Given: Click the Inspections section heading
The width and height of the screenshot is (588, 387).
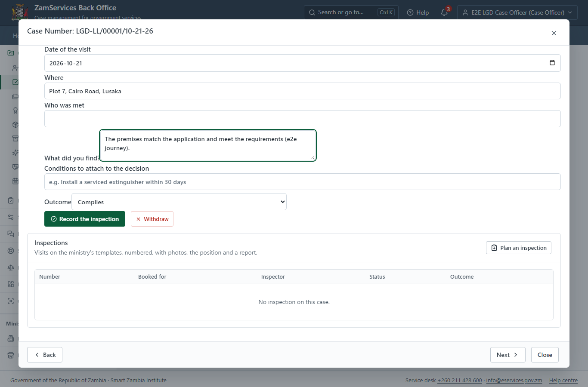Looking at the screenshot, I should click(x=51, y=243).
